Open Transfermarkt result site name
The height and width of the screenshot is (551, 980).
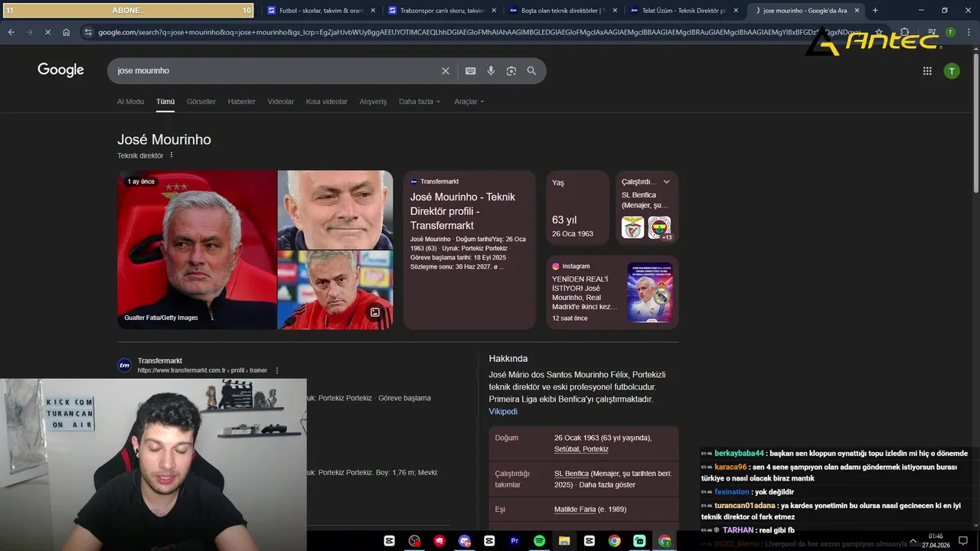tap(160, 360)
